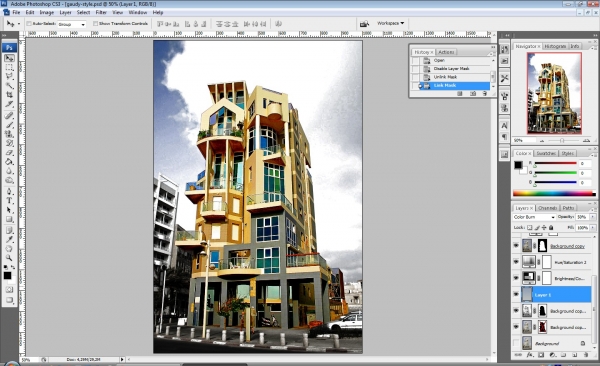Select the Rectangular Marquee tool
Image resolution: width=600 pixels, height=366 pixels.
[10, 67]
